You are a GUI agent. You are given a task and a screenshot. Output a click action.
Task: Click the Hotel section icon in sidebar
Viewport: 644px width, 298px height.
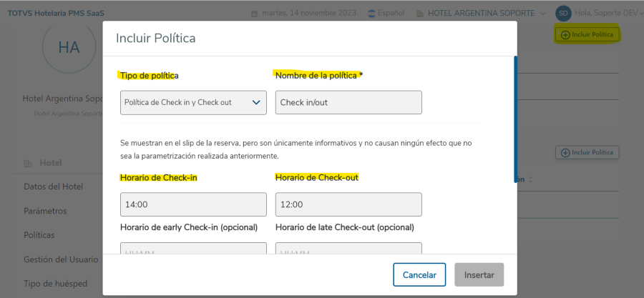[28, 163]
